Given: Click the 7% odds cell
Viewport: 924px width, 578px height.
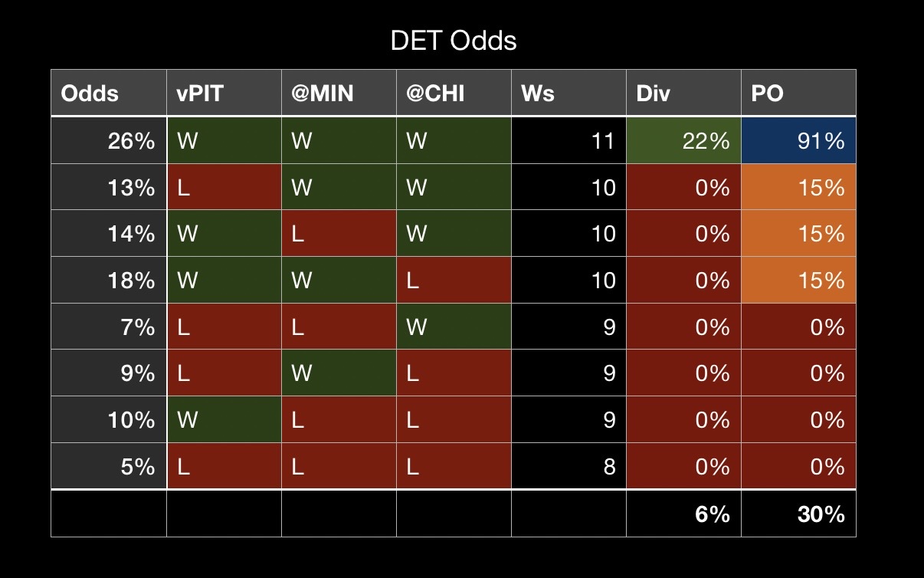Looking at the screenshot, I should pos(109,327).
